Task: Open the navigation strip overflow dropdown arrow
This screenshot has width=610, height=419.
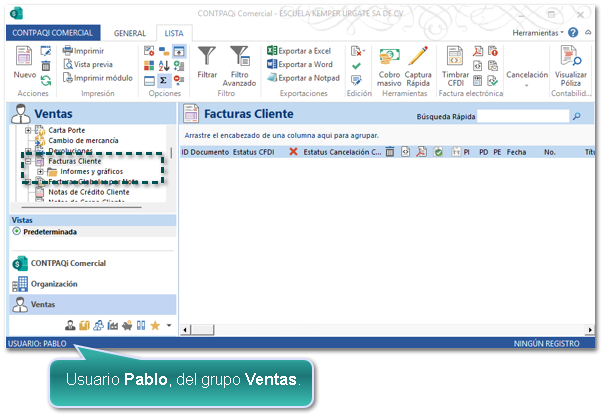Action: pos(169,325)
